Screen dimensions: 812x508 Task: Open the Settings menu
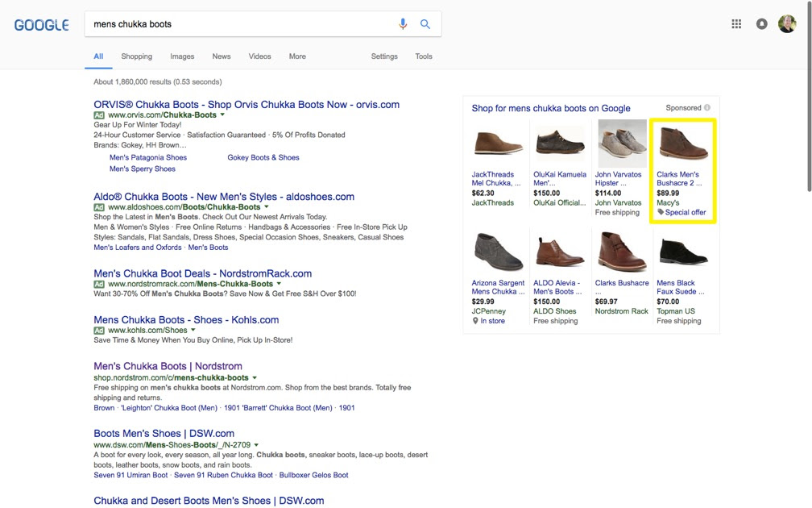[384, 56]
